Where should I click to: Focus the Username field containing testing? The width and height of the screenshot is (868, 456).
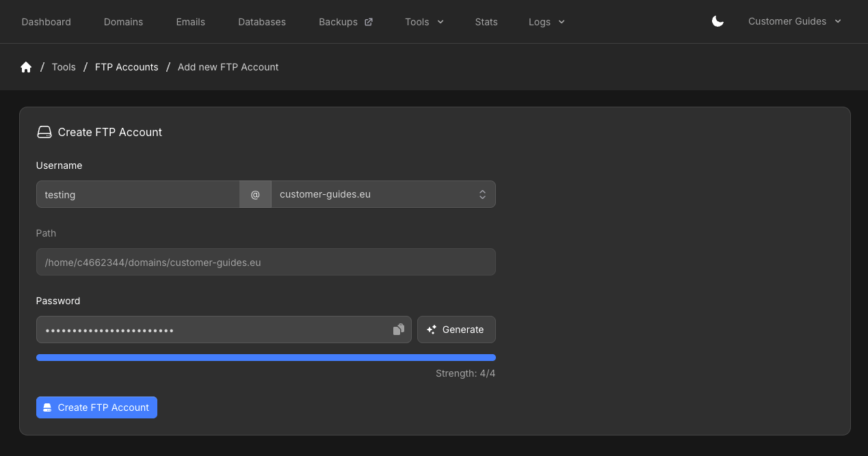pos(138,194)
